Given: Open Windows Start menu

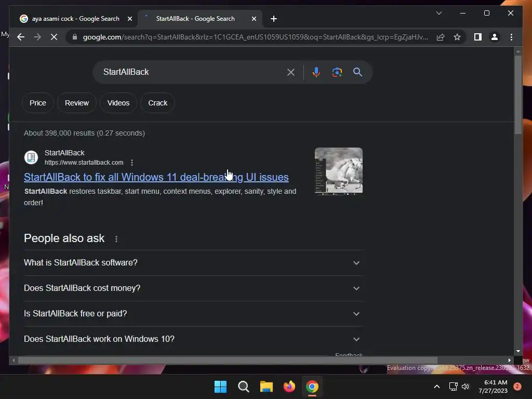Looking at the screenshot, I should [x=220, y=387].
